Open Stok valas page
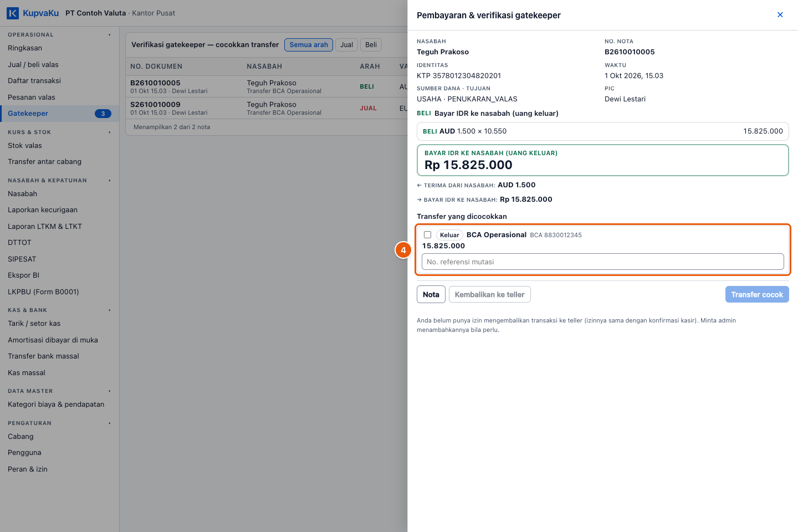 click(x=59, y=146)
